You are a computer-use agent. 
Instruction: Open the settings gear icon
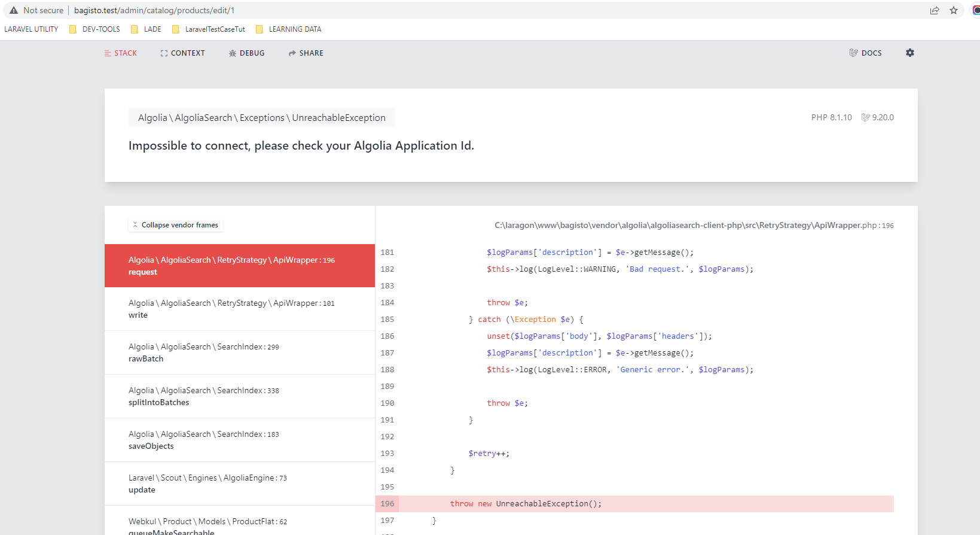pyautogui.click(x=910, y=53)
